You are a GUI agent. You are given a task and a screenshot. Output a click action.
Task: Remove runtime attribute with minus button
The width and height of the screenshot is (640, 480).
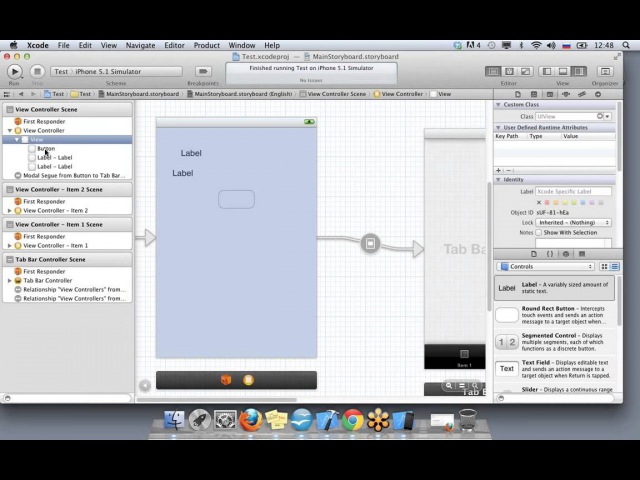[x=508, y=170]
